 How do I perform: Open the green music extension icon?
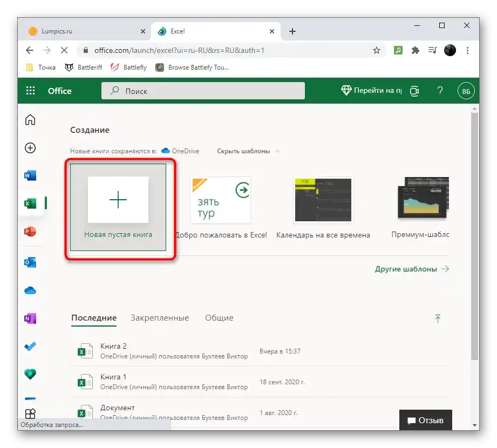(x=398, y=50)
